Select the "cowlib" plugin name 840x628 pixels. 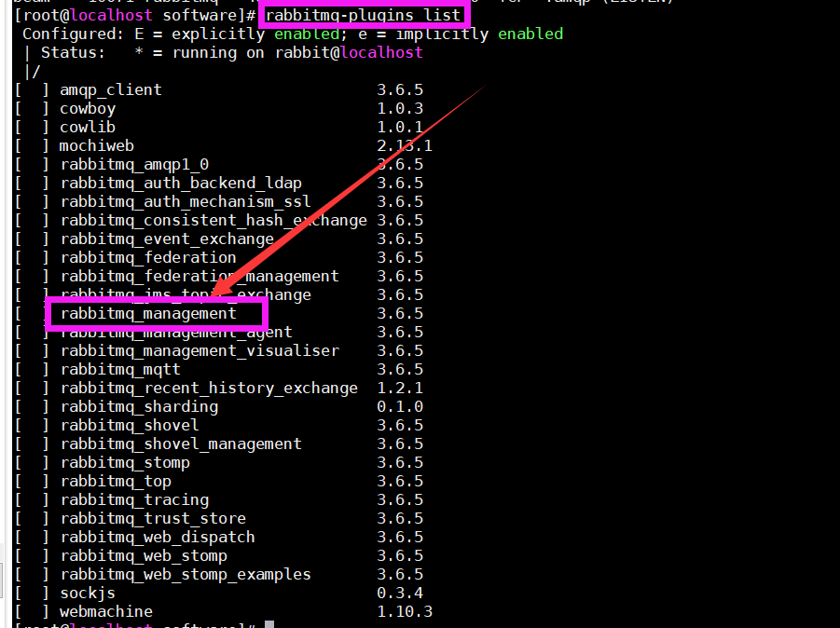click(88, 127)
